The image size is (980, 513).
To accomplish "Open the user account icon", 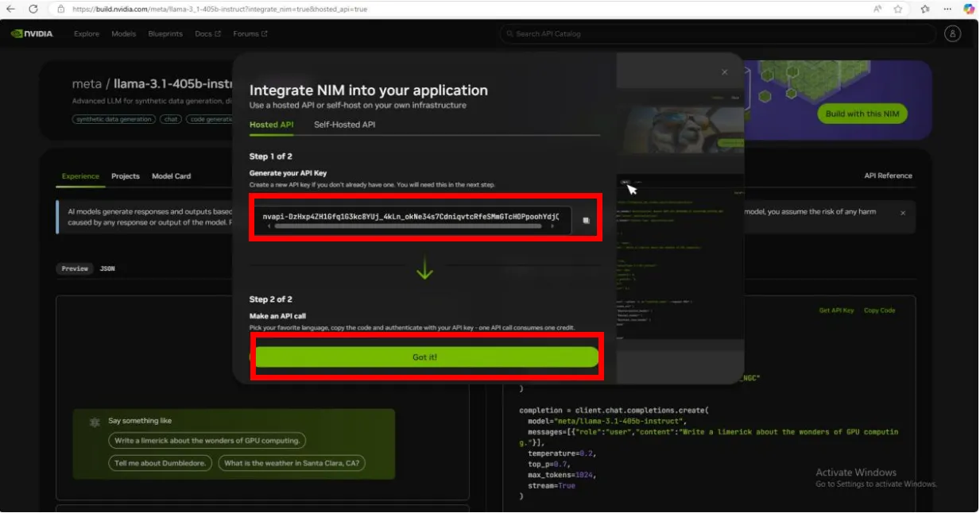I will click(952, 34).
